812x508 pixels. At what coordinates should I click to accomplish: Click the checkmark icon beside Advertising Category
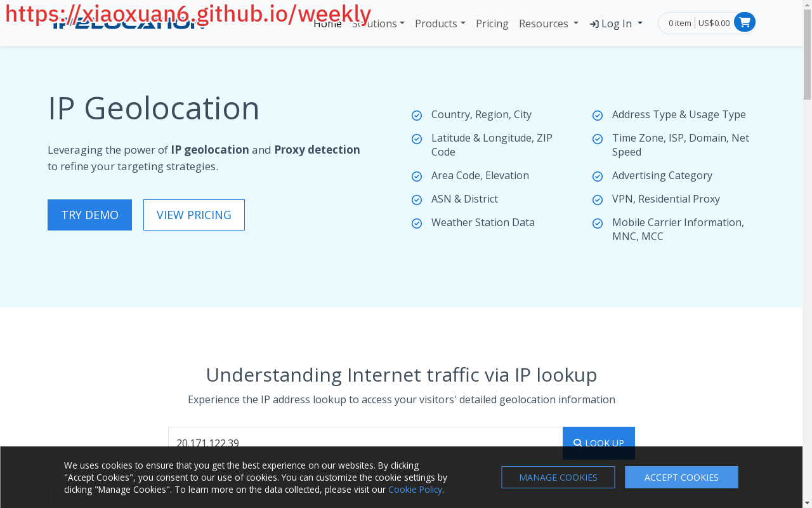(598, 177)
